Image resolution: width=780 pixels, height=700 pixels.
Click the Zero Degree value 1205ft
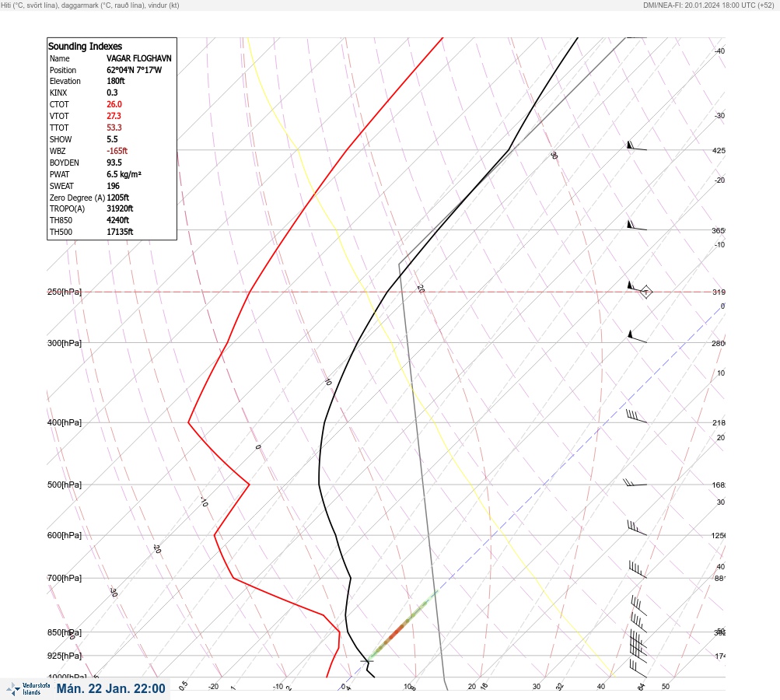(118, 198)
